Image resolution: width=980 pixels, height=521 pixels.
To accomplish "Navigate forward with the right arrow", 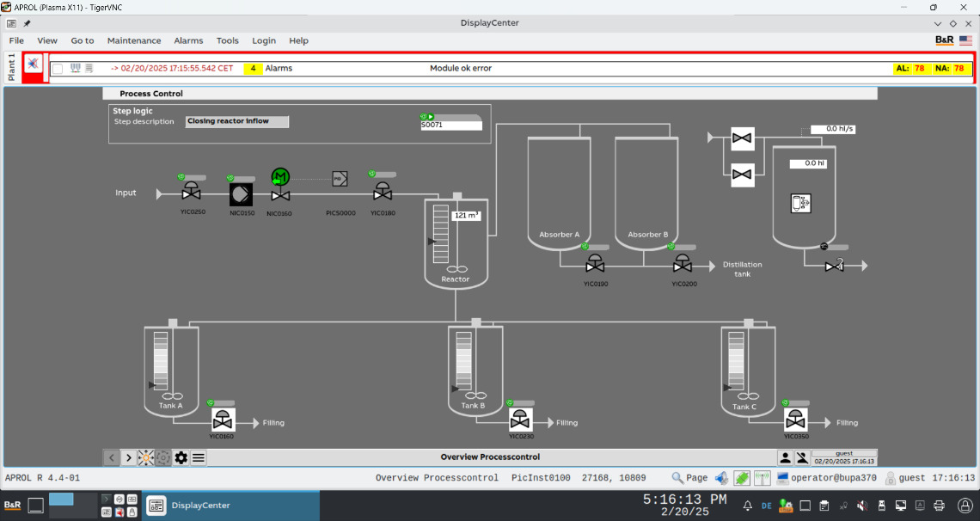I will pos(129,457).
